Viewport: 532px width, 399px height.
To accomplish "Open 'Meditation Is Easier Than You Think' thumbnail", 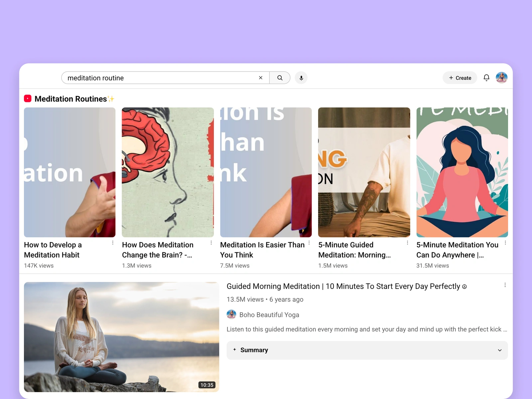I will [x=266, y=172].
